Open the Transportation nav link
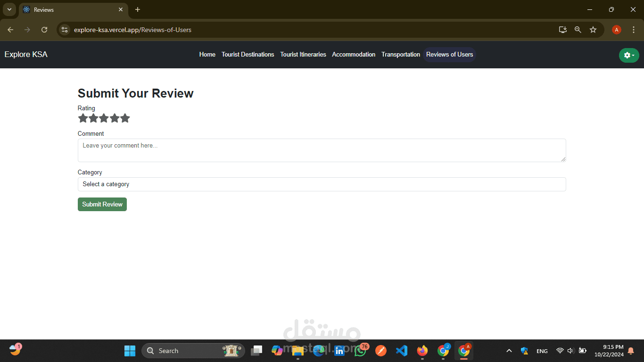This screenshot has width=644, height=362. point(401,55)
